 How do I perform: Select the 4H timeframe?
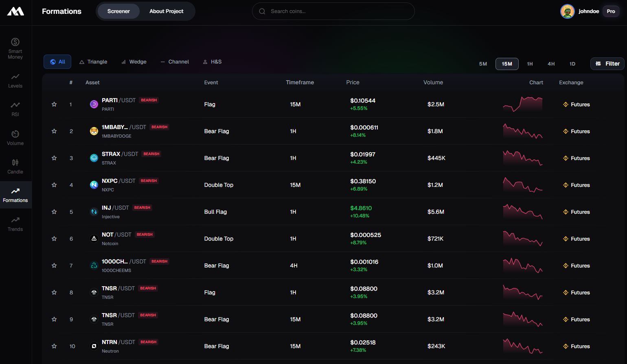tap(551, 64)
